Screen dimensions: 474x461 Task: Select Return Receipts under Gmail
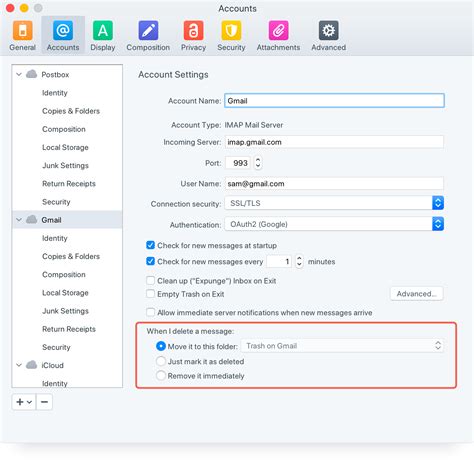pos(69,329)
